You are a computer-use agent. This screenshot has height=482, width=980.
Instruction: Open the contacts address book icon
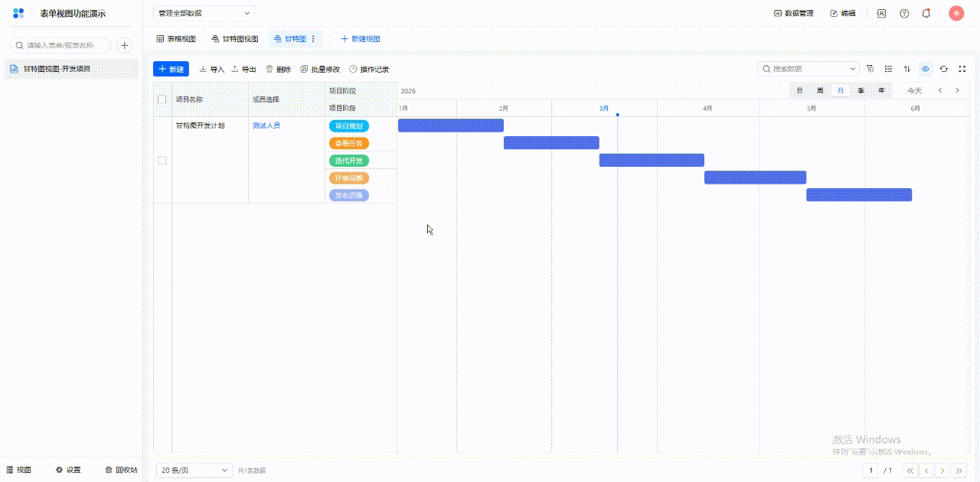pyautogui.click(x=881, y=13)
